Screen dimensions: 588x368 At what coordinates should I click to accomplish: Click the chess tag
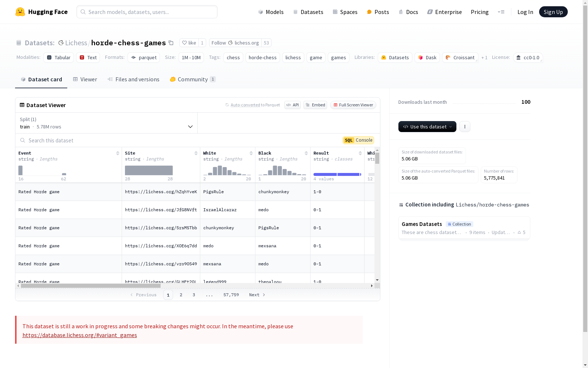tap(233, 57)
